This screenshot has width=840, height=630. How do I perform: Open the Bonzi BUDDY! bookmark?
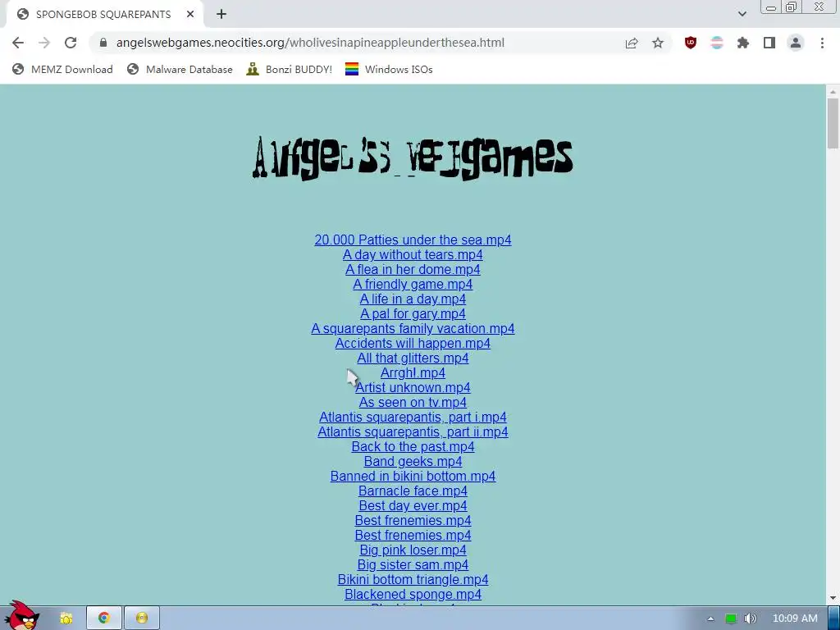click(290, 69)
